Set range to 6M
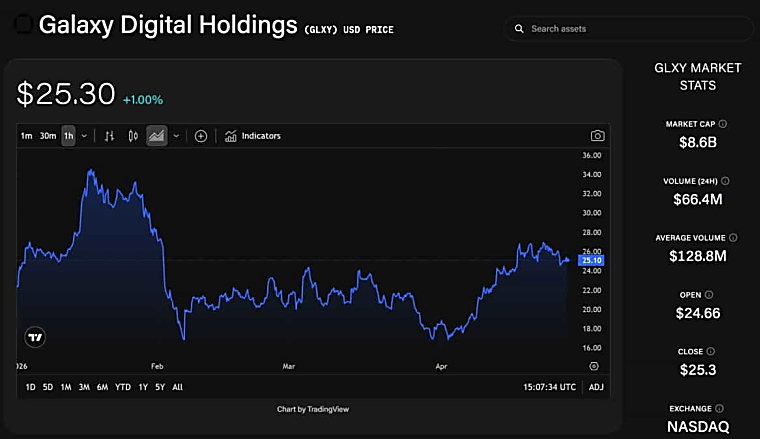This screenshot has height=439, width=760. coord(102,387)
